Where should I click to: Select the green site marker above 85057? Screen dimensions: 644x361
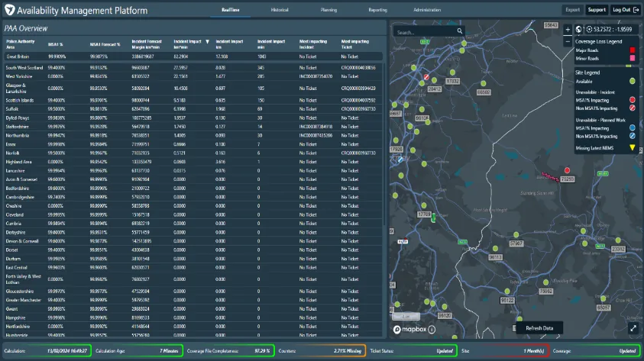click(x=604, y=299)
